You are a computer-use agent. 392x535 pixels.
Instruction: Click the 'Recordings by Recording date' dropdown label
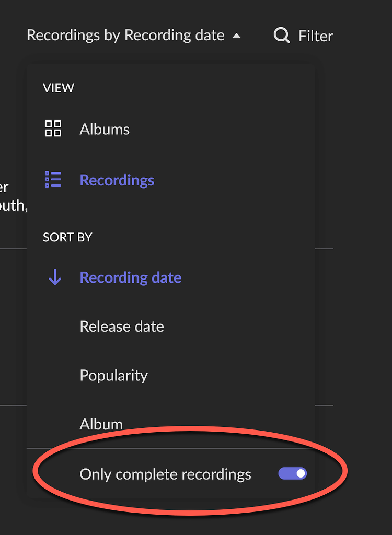point(125,36)
